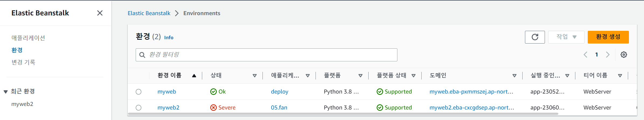
Task: Click the Severe status icon for myweb2
Action: 213,108
